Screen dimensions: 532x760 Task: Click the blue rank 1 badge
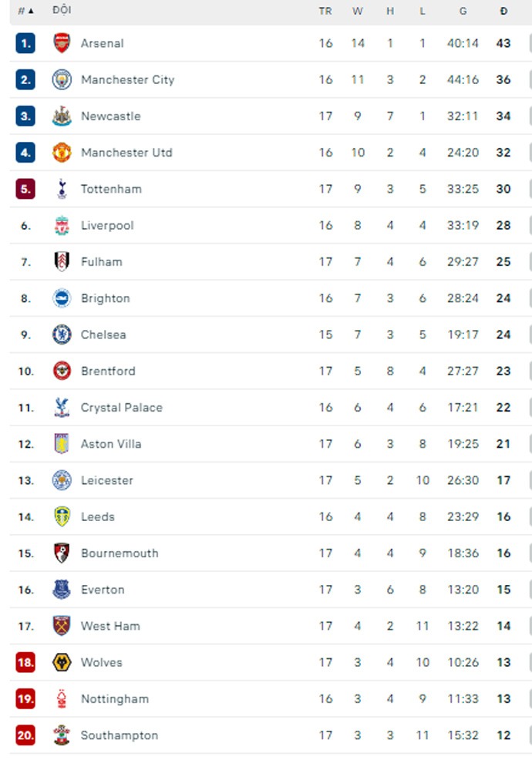coord(25,43)
